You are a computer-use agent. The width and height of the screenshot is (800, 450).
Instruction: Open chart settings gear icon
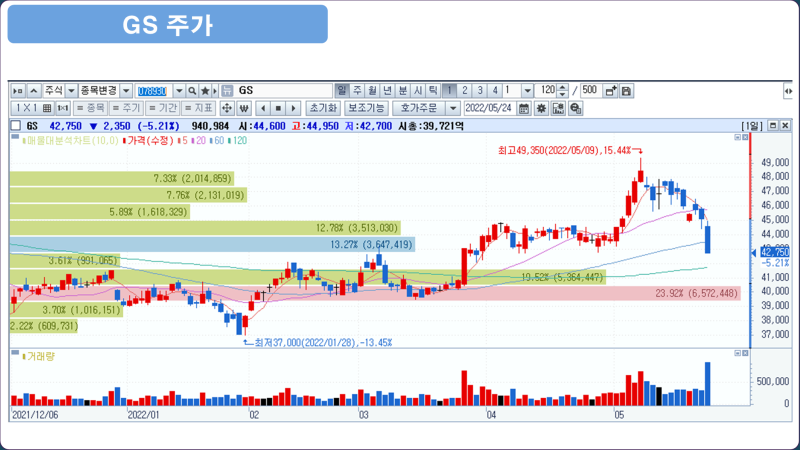541,108
